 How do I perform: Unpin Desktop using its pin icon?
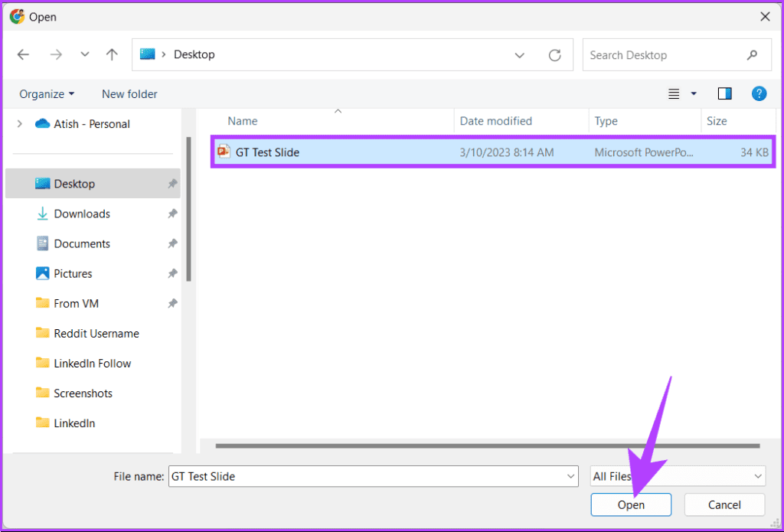coord(172,184)
